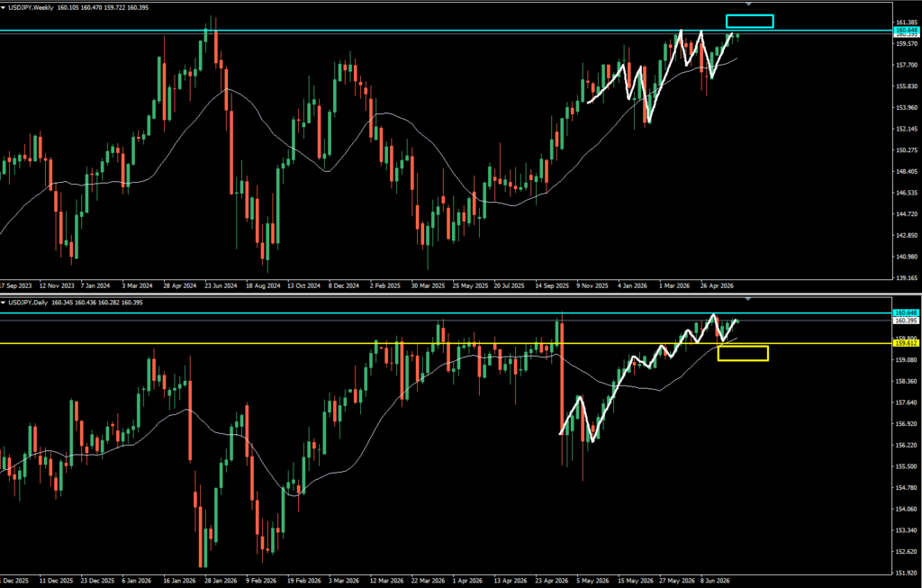Click the USDJPY,Daily title text
Screen dimensions: 922x588
pos(28,303)
